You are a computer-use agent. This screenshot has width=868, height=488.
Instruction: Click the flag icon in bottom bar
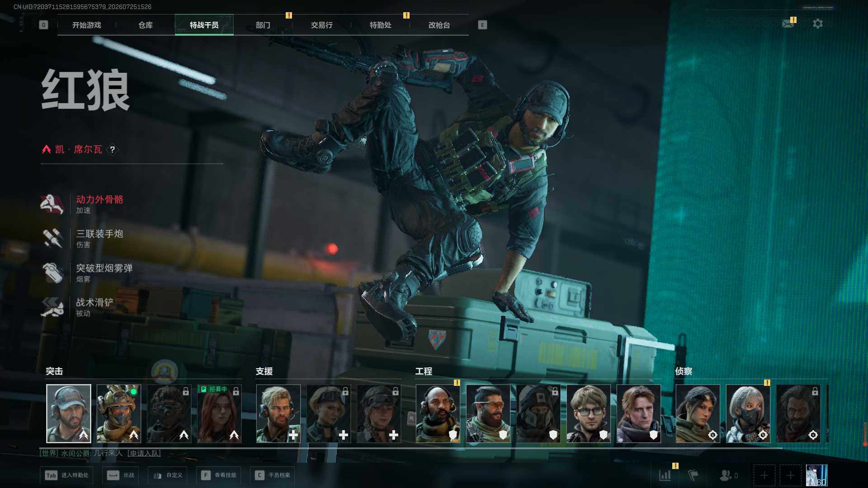point(693,475)
